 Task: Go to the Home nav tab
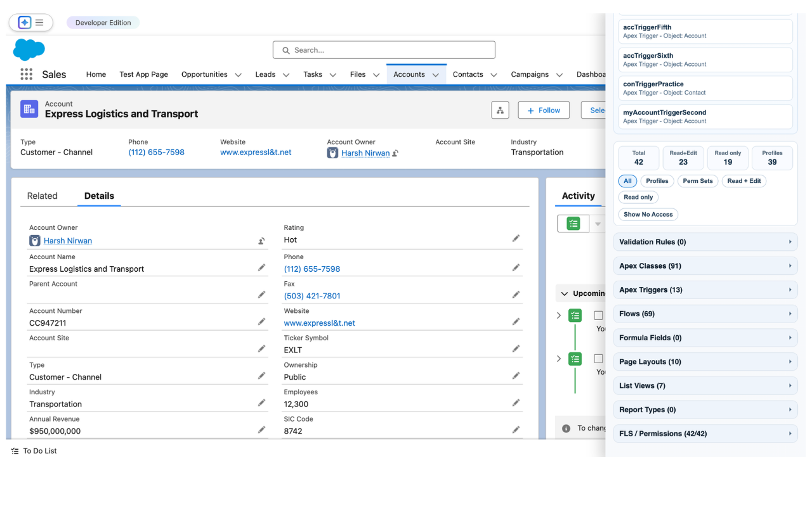96,74
